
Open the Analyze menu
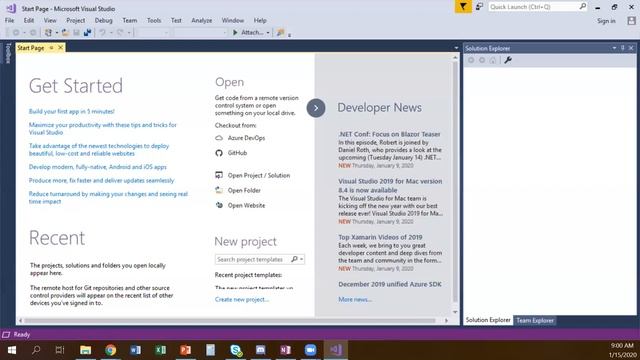pos(202,20)
